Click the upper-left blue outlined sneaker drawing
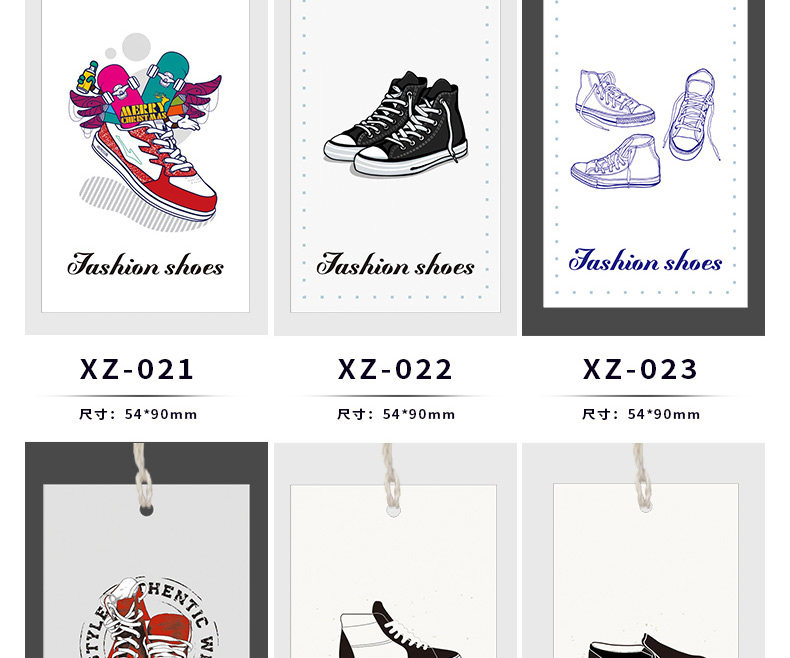 615,100
